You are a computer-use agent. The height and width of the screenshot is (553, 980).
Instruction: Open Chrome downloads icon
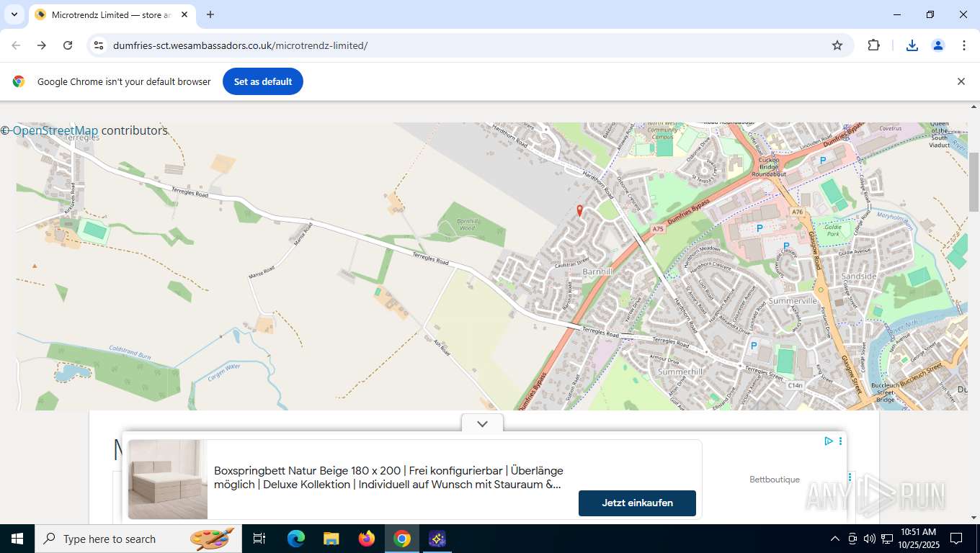pos(912,45)
